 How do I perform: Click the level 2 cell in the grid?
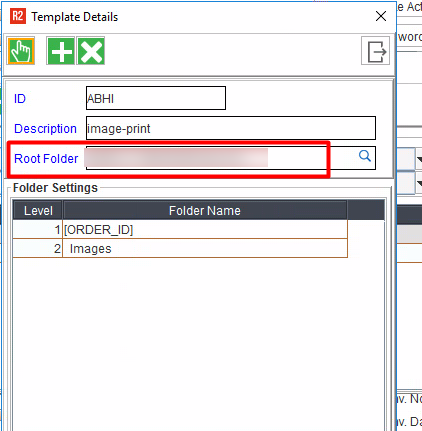tap(37, 248)
